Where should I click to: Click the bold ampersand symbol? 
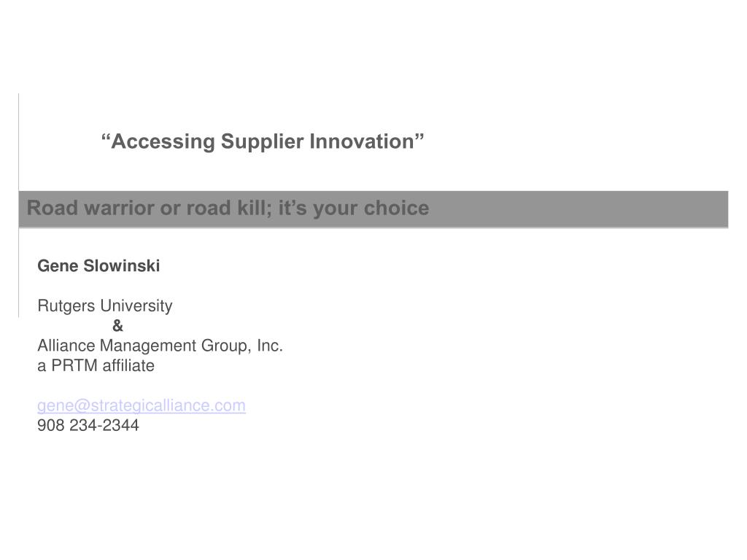tap(117, 326)
